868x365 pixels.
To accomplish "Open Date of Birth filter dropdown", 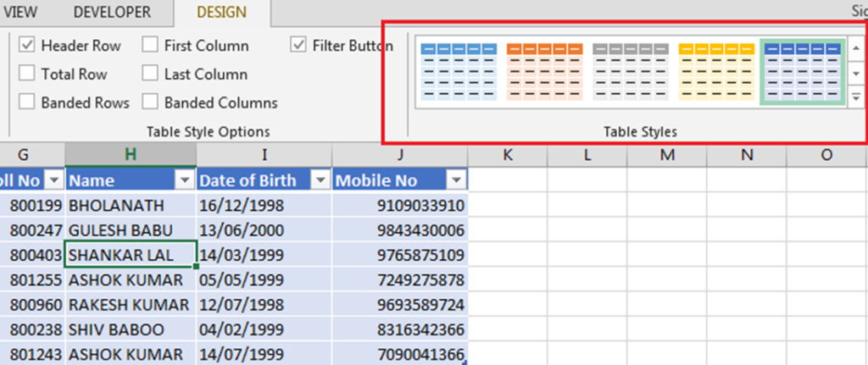I will pos(320,180).
